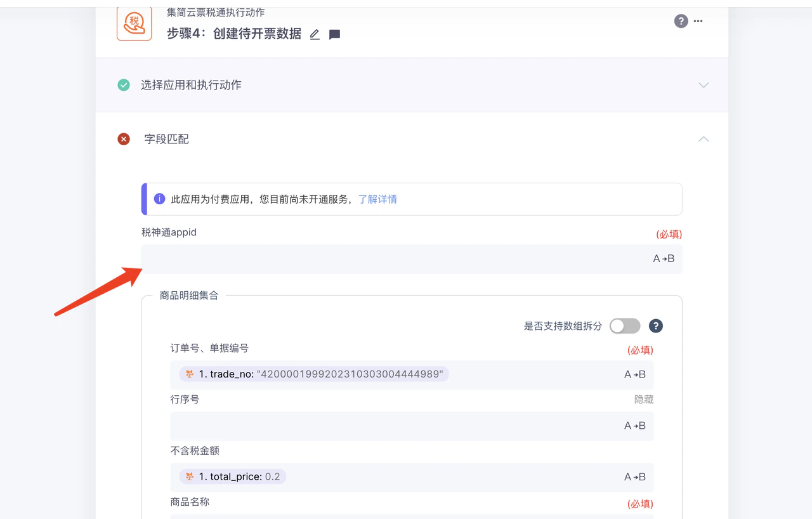Click the orange 税 app logo icon
The image size is (812, 519).
pyautogui.click(x=134, y=24)
